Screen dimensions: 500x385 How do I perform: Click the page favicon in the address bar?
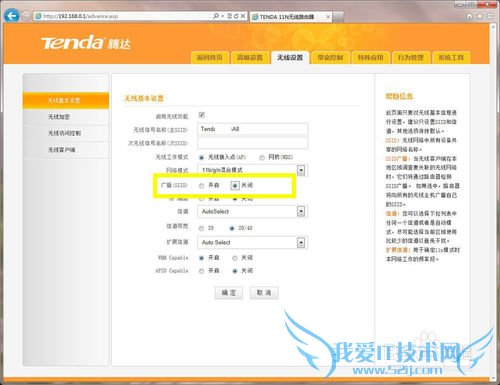pos(38,16)
